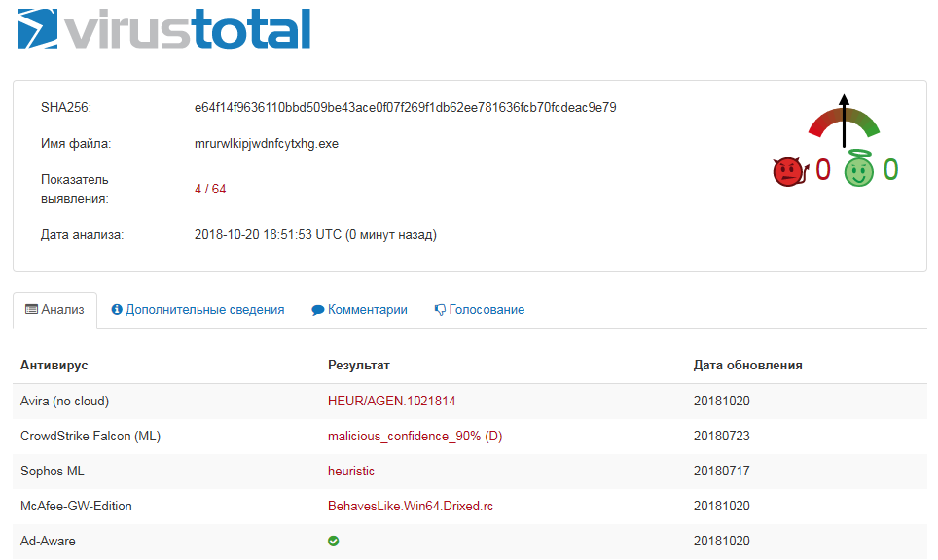Click malicious_confidence_90% (D) result
Screen dimensions: 938x560
415,436
